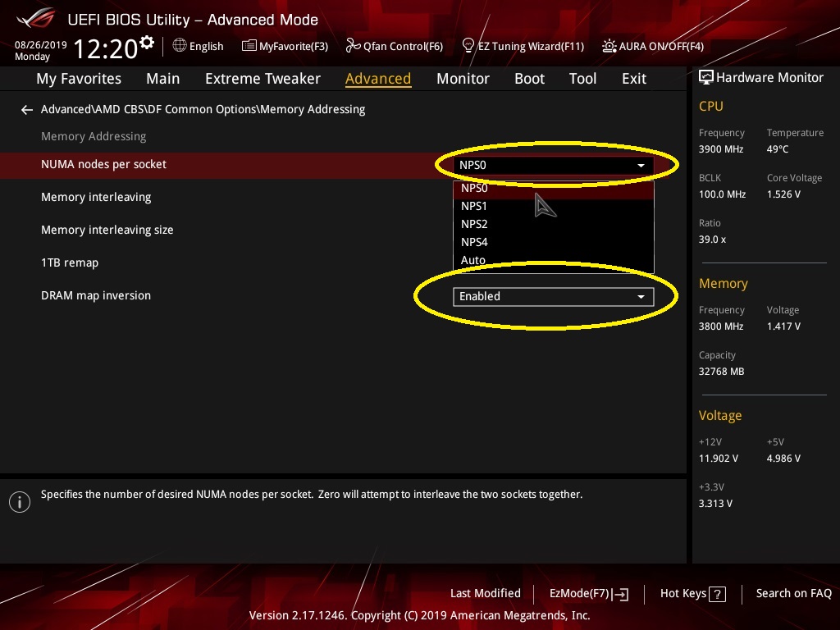The height and width of the screenshot is (630, 840).
Task: Pick Auto in NUMA options list
Action: tap(554, 260)
